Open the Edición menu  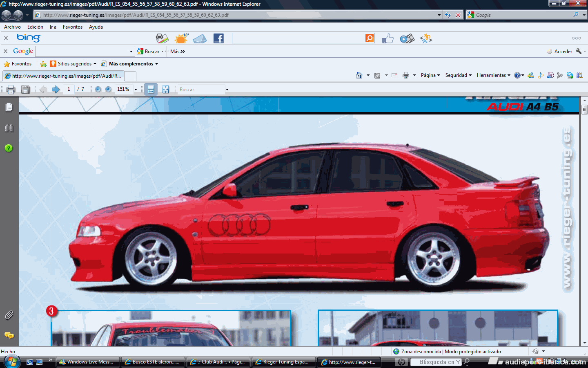pyautogui.click(x=35, y=27)
